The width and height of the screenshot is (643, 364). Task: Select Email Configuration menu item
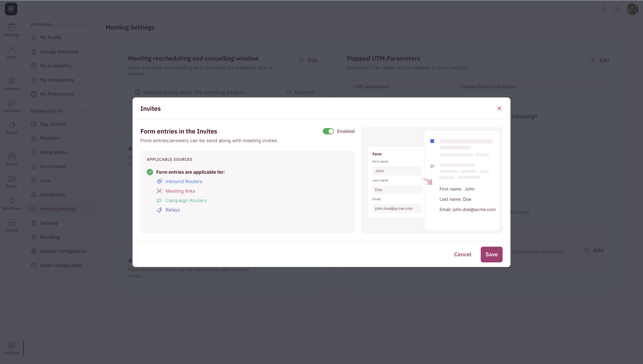tap(61, 265)
